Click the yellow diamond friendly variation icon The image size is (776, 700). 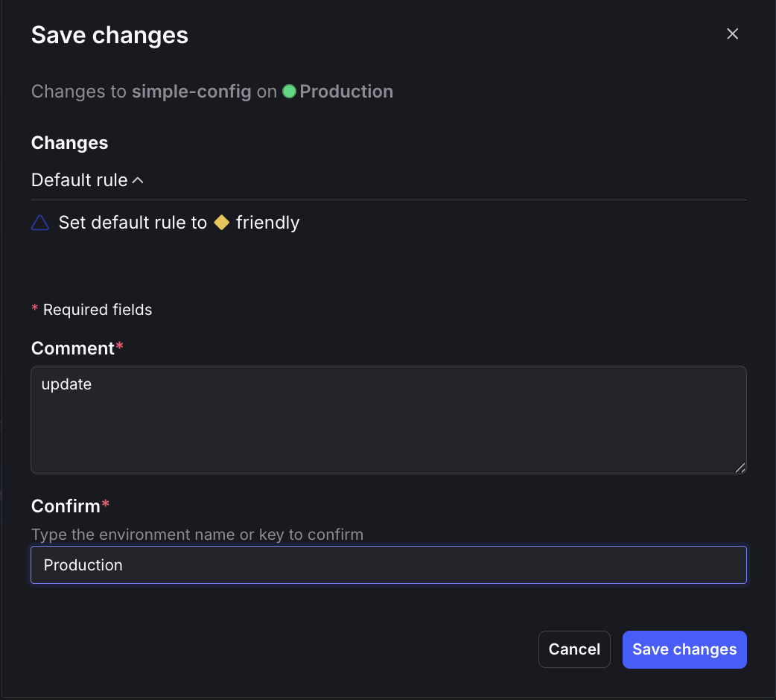pos(221,222)
